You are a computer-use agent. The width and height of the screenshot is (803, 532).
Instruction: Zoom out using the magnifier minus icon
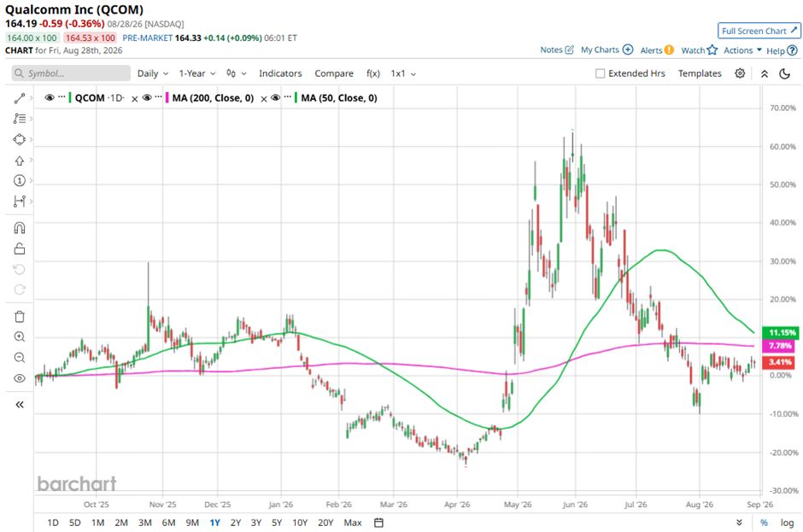click(x=20, y=358)
